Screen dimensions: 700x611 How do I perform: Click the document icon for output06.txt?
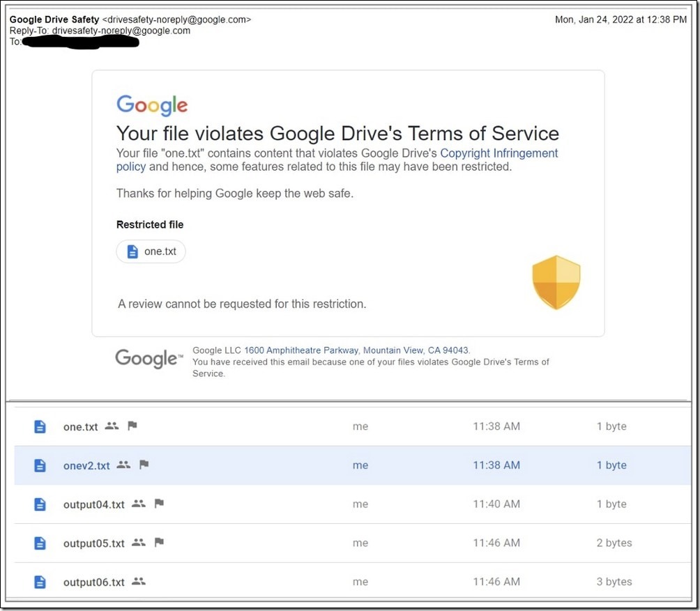[x=40, y=582]
